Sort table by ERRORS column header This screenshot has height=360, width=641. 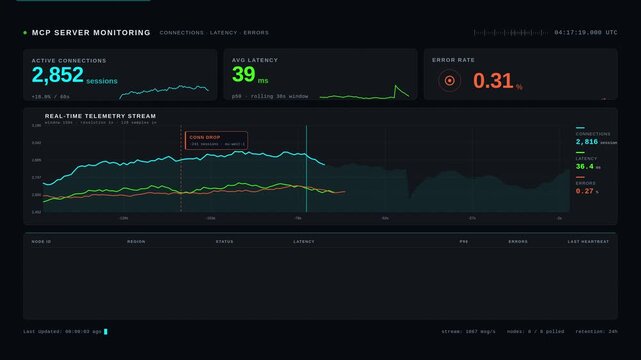[x=518, y=242]
